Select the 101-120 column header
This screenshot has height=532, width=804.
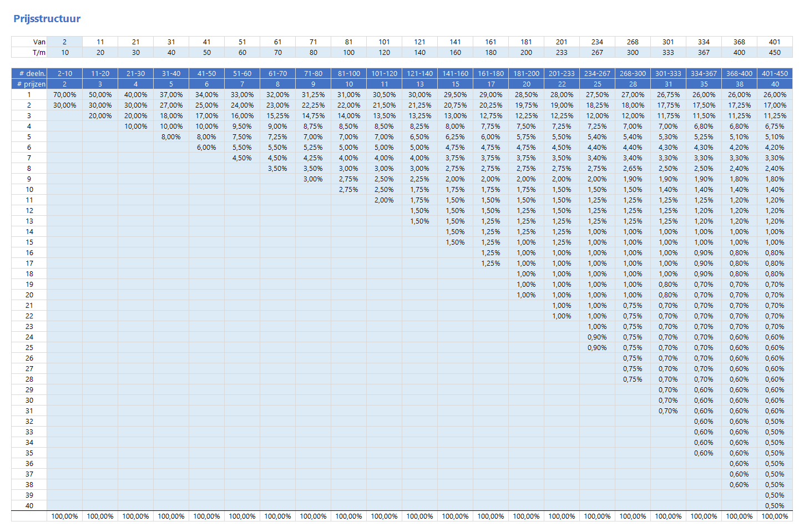(x=384, y=73)
